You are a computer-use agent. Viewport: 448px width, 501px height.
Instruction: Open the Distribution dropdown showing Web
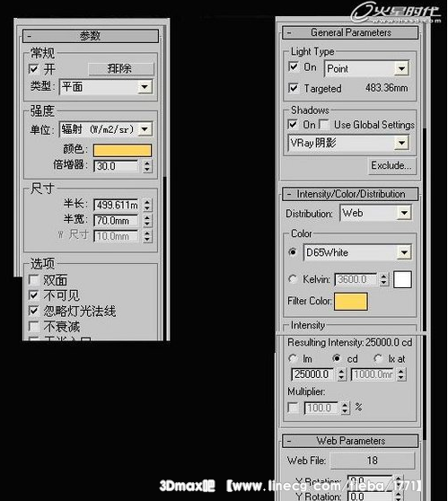click(x=375, y=213)
